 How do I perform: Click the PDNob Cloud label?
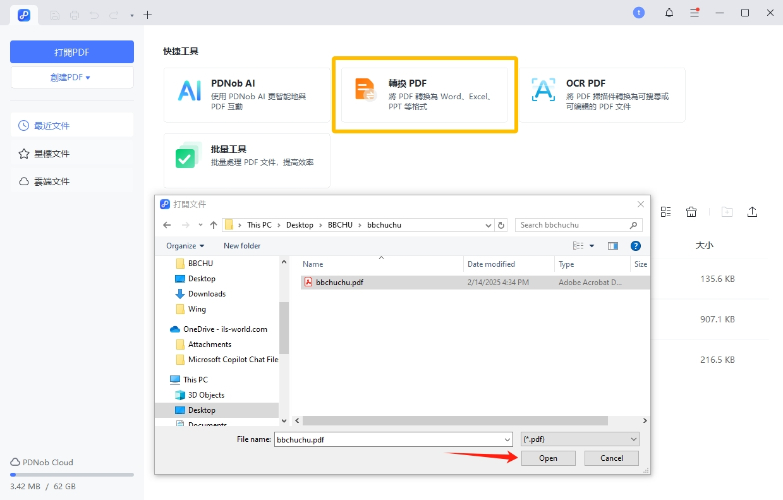47,462
